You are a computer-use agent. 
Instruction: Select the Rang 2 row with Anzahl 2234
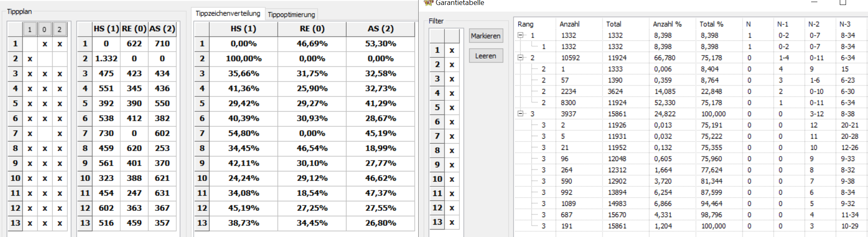pyautogui.click(x=691, y=91)
